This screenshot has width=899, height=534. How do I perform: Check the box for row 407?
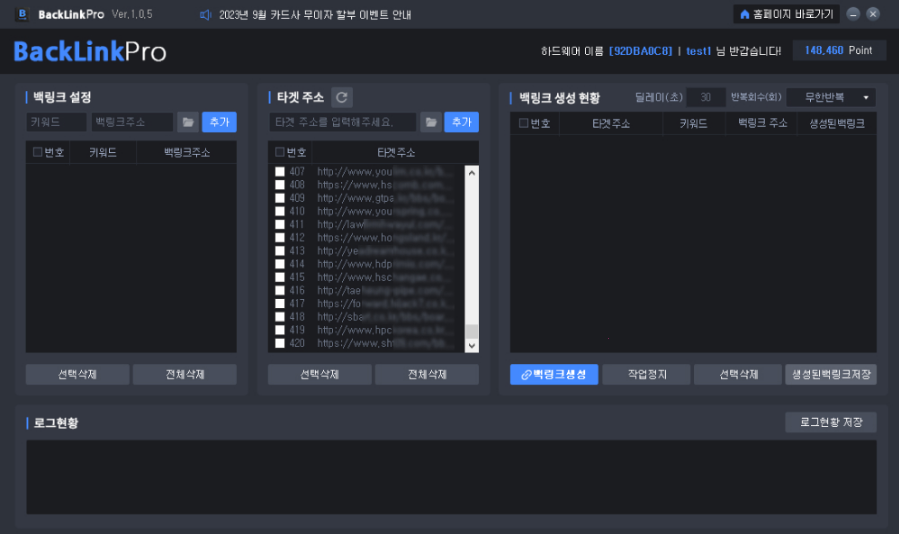pos(280,171)
